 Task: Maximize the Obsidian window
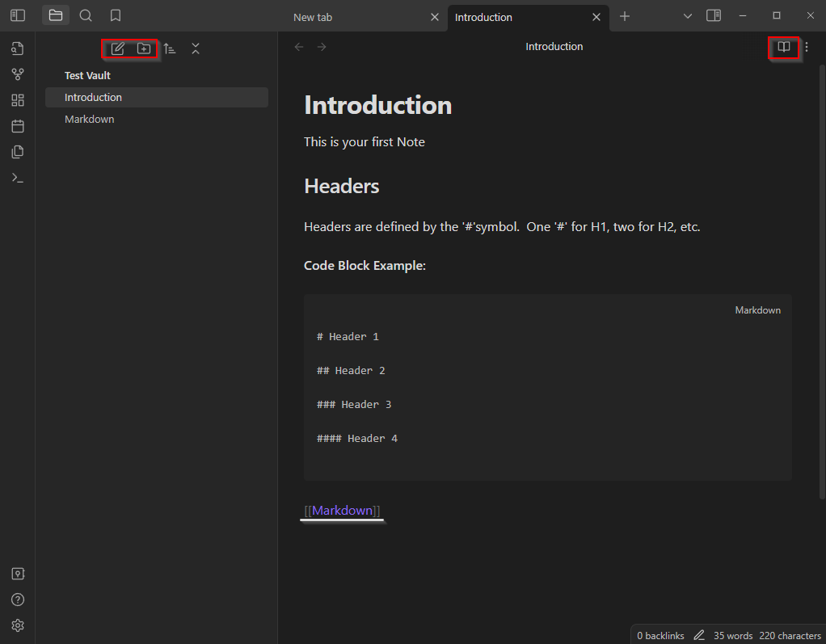click(777, 16)
